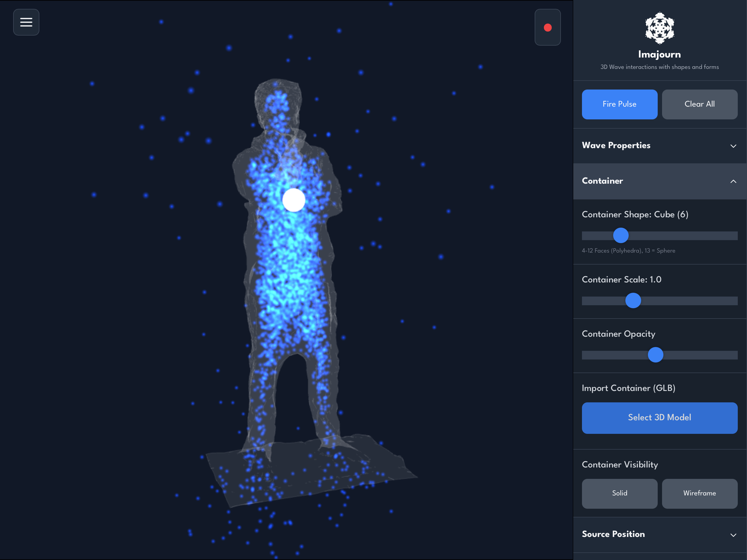Click the Container Opacity slider handle
747x560 pixels.
(x=655, y=355)
